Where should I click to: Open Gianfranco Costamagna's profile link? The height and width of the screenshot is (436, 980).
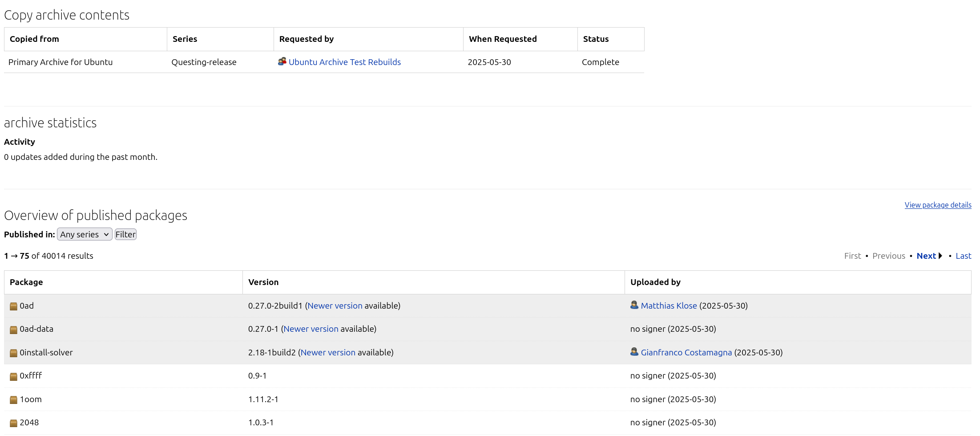click(686, 353)
